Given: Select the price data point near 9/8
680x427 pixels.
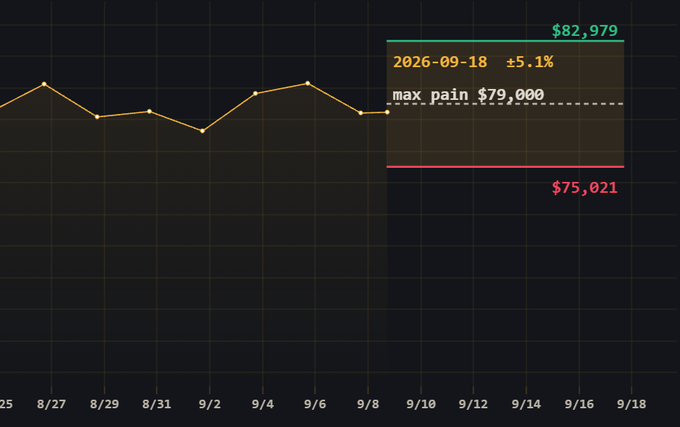Looking at the screenshot, I should [360, 113].
